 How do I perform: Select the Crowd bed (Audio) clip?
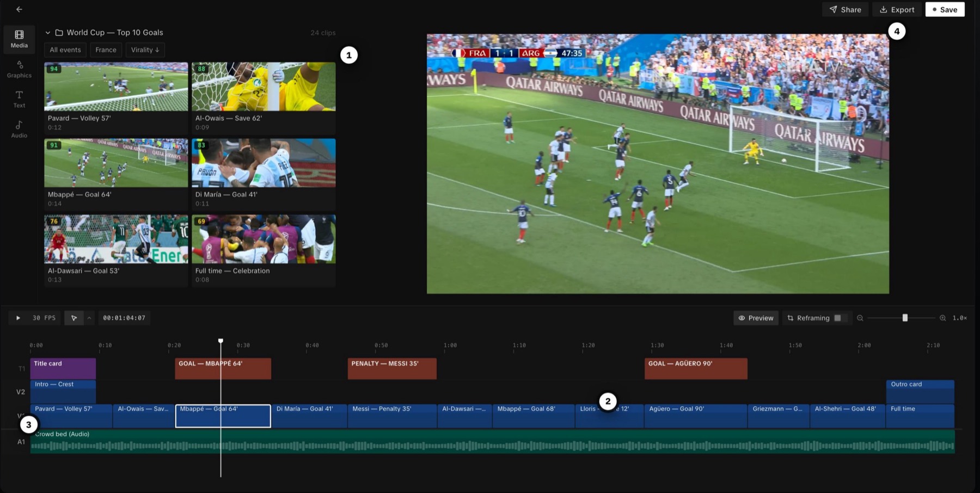pyautogui.click(x=492, y=441)
